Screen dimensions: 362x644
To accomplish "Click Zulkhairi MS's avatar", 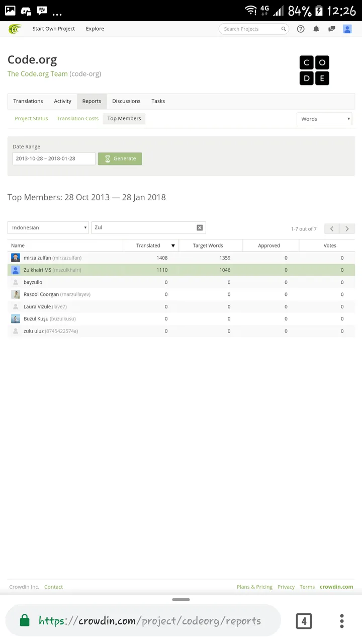I will pyautogui.click(x=16, y=270).
